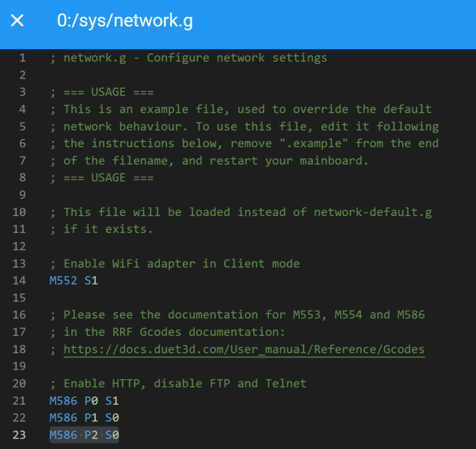
Task: Click line number 1 in the gutter
Action: [x=23, y=57]
